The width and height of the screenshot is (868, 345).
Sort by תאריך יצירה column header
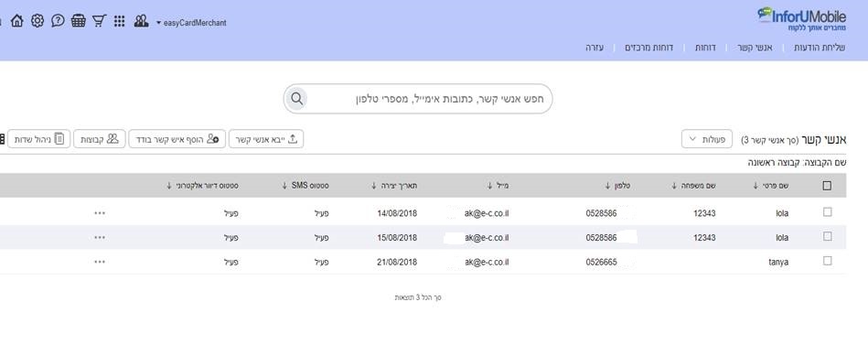[394, 186]
